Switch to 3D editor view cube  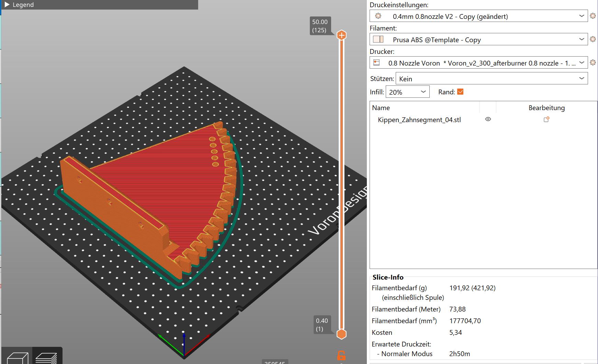coord(18,357)
